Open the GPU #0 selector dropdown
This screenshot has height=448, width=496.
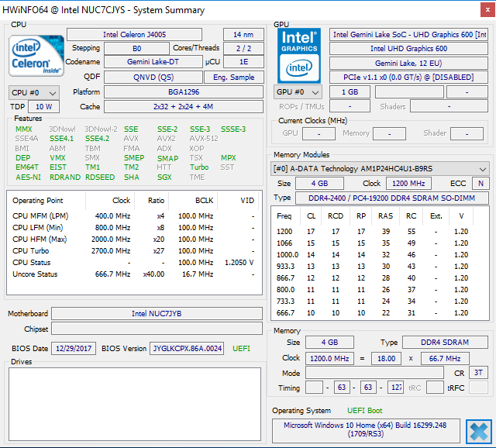[298, 92]
